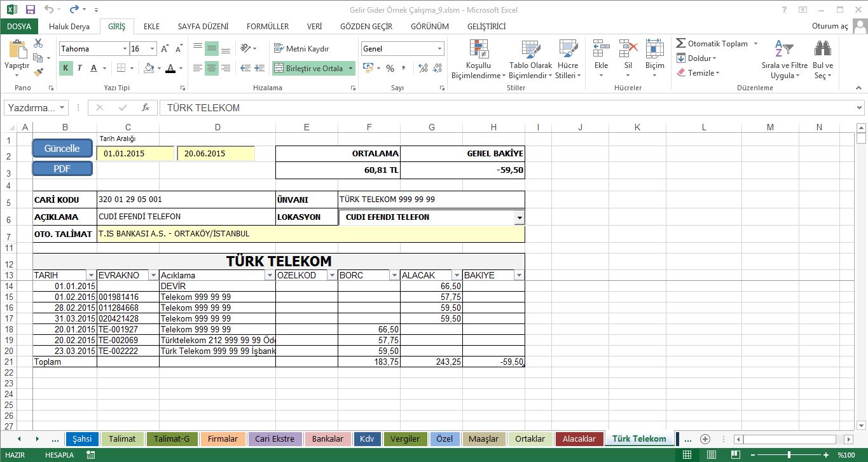Viewport: 868px width, 462px height.
Task: Open the DOSYA file tab
Action: 19,26
